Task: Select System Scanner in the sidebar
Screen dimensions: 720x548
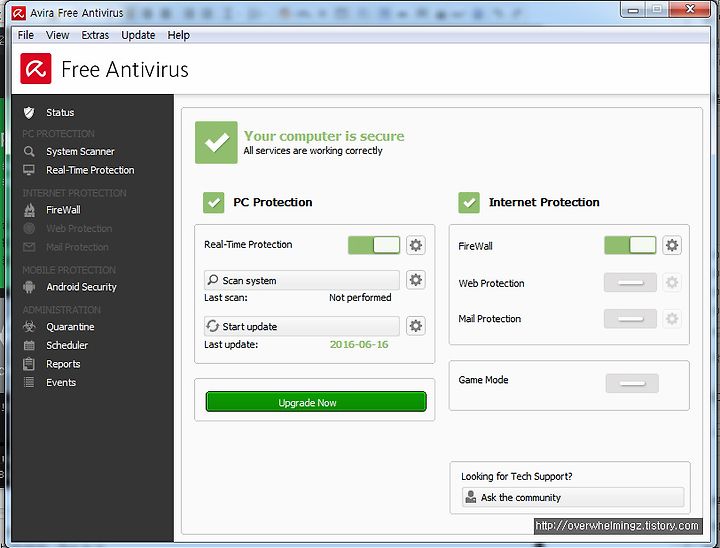Action: pos(80,152)
